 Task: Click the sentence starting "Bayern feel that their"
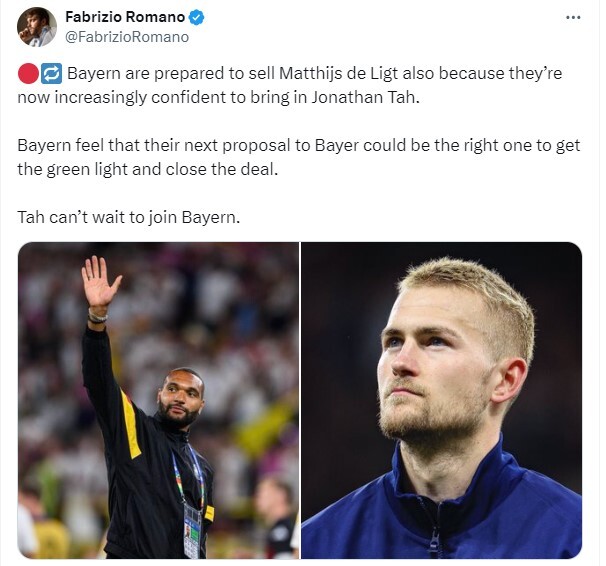coord(298,158)
